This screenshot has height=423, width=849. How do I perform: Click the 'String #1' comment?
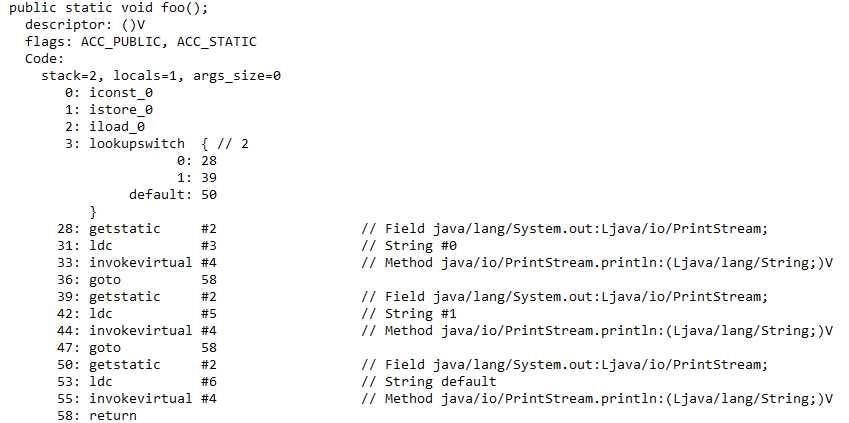[421, 314]
